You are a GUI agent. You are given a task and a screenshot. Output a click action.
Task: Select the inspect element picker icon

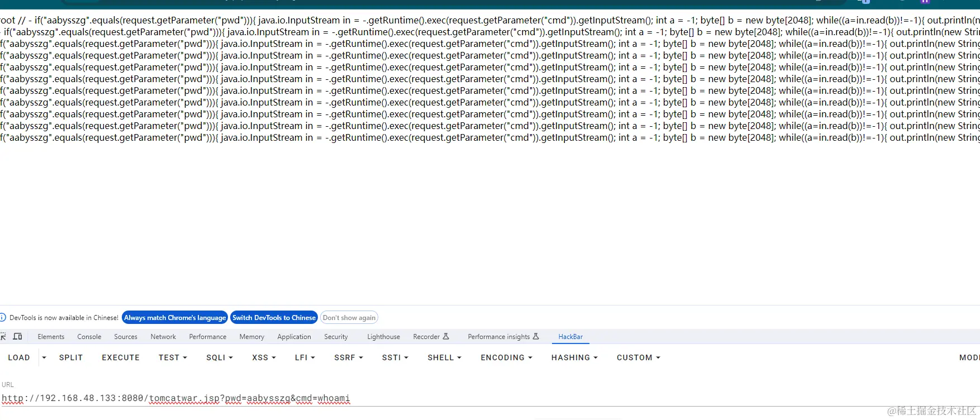[x=3, y=336]
